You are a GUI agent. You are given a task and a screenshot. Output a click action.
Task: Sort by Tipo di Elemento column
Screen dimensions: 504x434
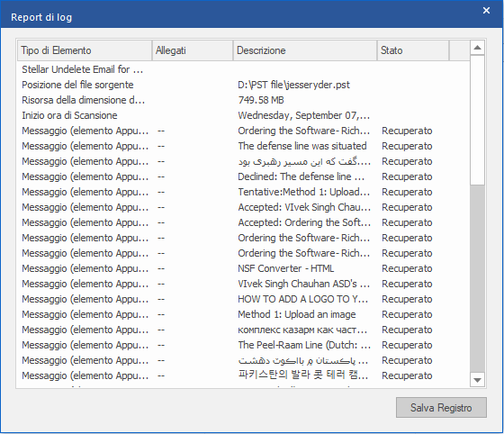click(85, 50)
